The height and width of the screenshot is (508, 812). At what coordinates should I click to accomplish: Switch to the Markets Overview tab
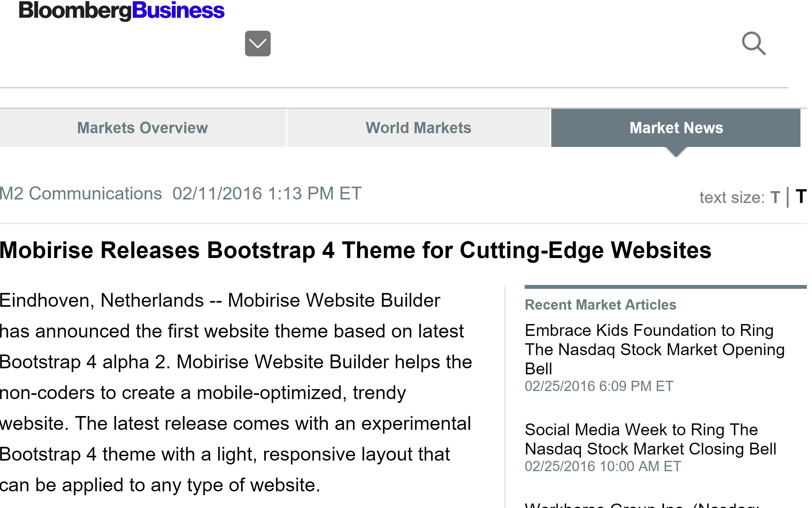(x=142, y=128)
